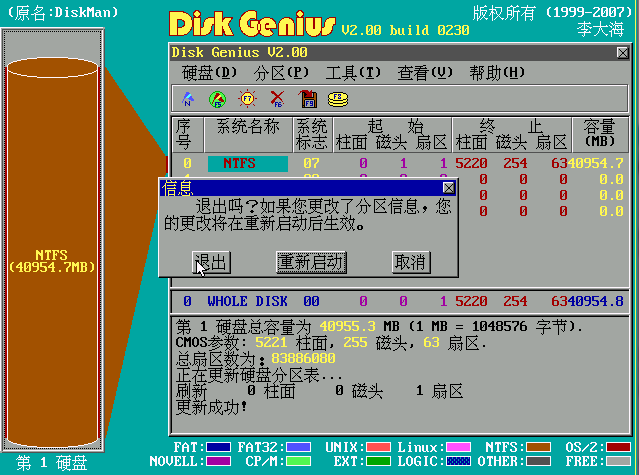Click the 更新成功! status message

(x=212, y=407)
